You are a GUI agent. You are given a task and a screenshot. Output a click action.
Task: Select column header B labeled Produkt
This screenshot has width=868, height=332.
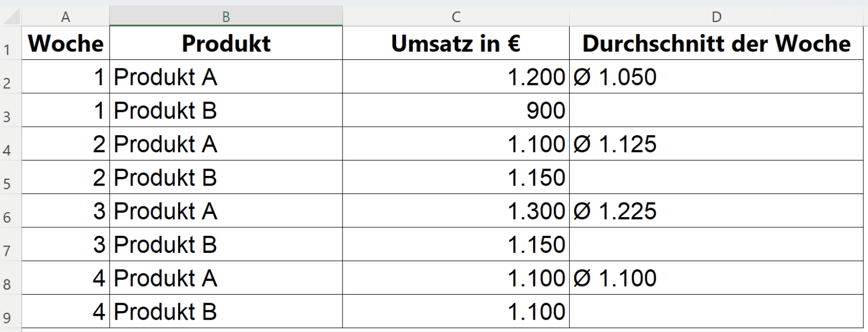click(x=225, y=15)
